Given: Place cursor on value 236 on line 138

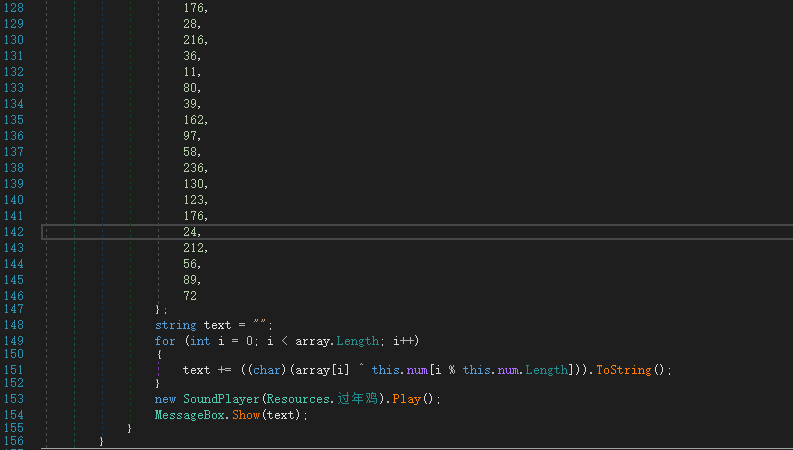Looking at the screenshot, I should pyautogui.click(x=194, y=168).
